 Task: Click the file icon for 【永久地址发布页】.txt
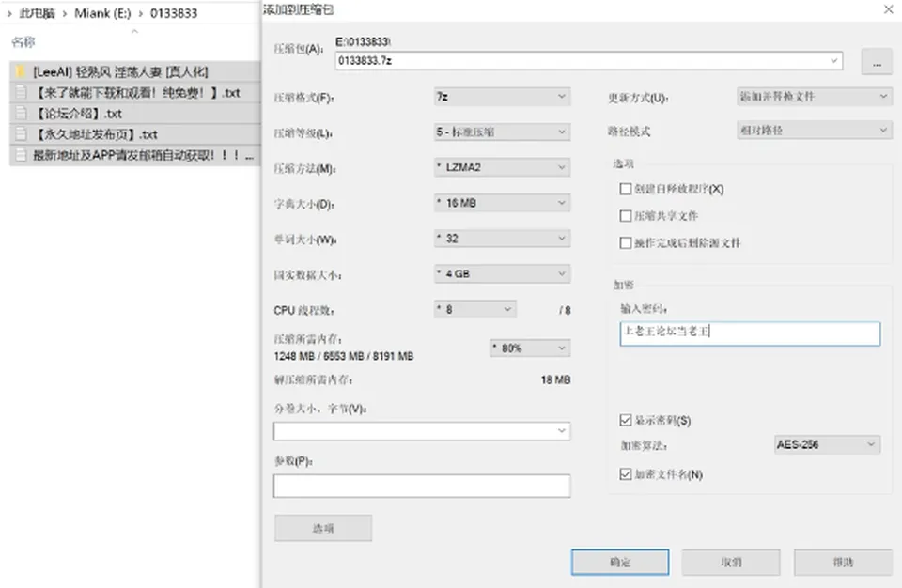coord(21,134)
